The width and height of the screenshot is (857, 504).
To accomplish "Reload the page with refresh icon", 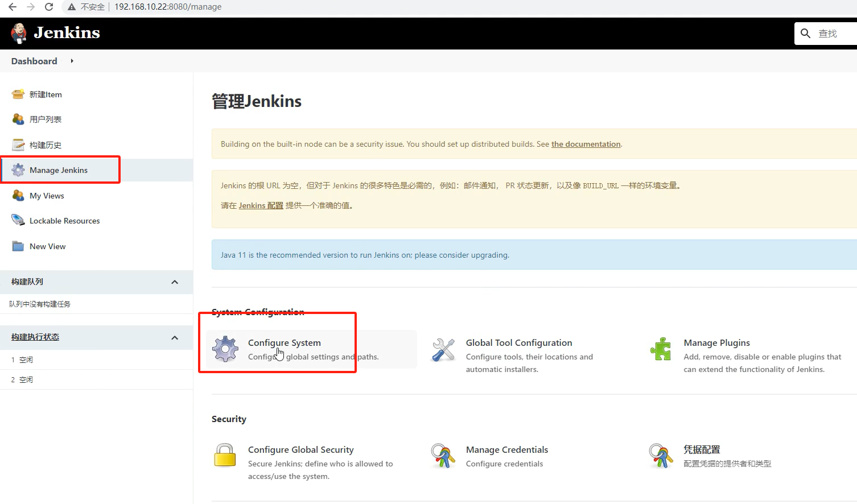I will [49, 7].
